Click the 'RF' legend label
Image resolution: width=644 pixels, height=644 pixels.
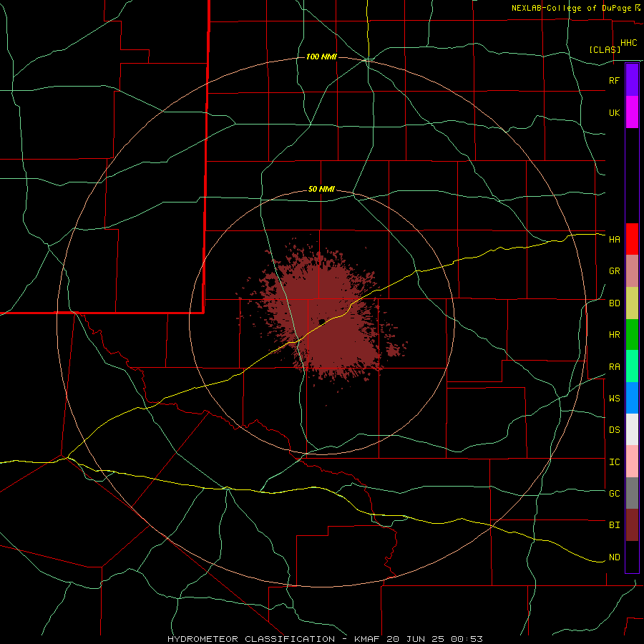pyautogui.click(x=615, y=80)
